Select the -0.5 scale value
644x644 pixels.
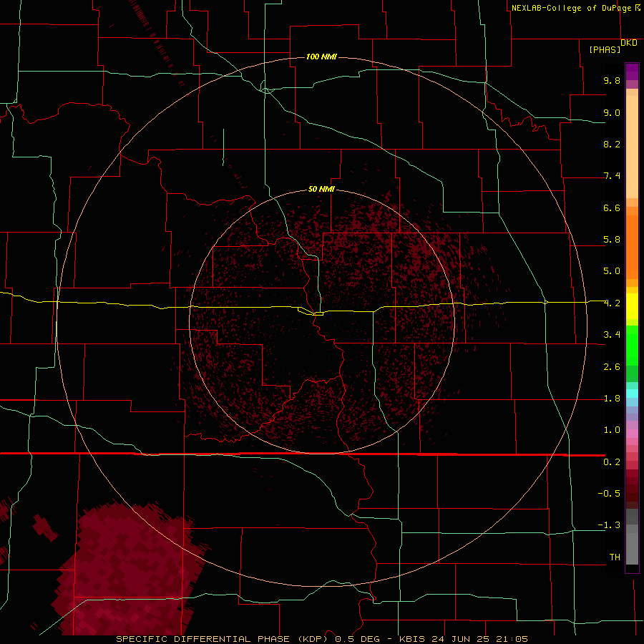pos(609,494)
